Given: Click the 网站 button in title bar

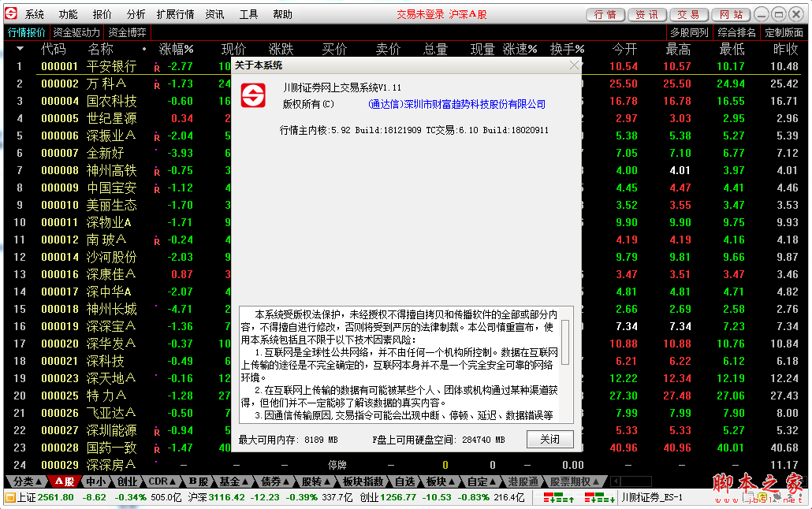Looking at the screenshot, I should 731,14.
